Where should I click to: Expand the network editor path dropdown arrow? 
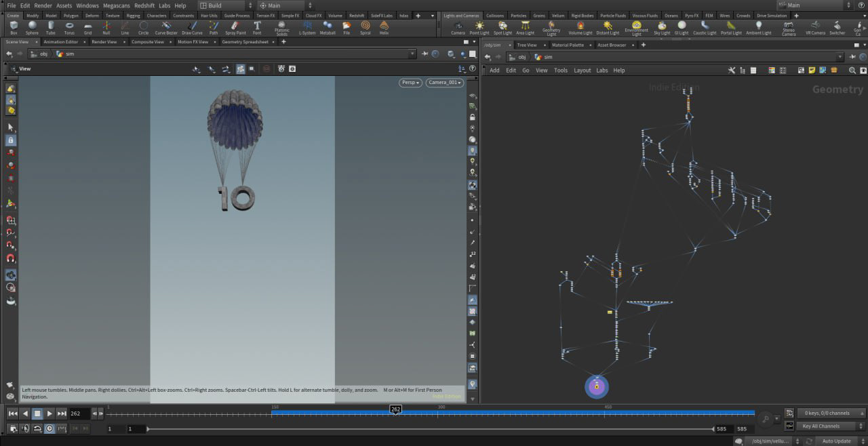(840, 57)
